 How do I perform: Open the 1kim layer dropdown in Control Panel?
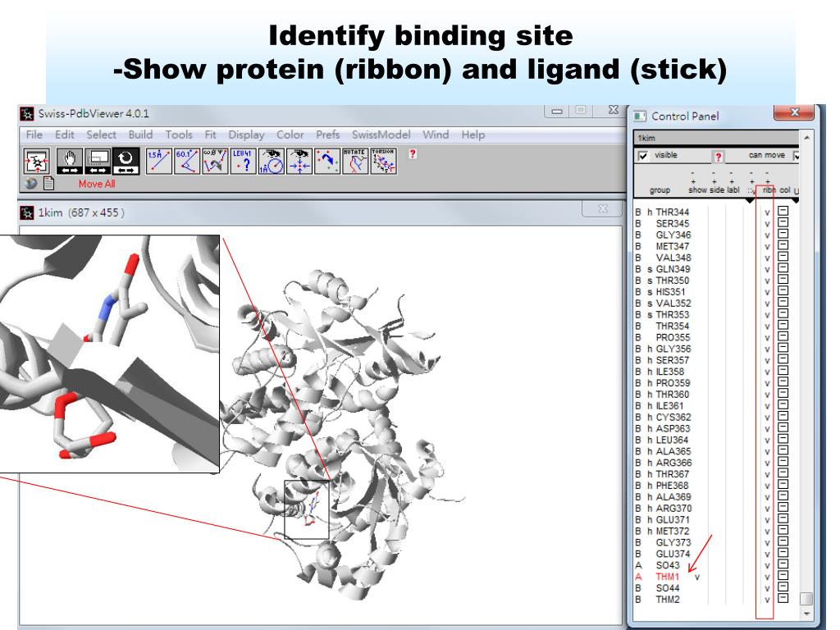click(717, 138)
